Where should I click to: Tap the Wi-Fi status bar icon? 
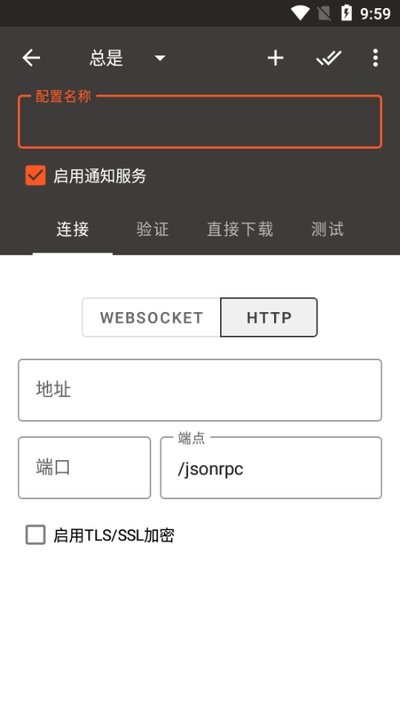coord(300,13)
